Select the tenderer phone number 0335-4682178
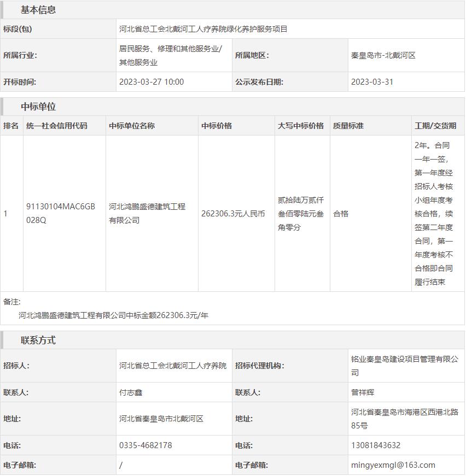 click(x=145, y=445)
